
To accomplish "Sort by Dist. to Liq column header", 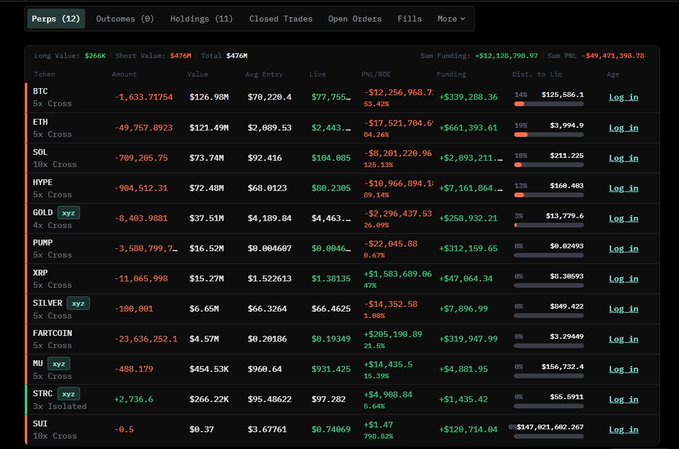I will tap(537, 74).
